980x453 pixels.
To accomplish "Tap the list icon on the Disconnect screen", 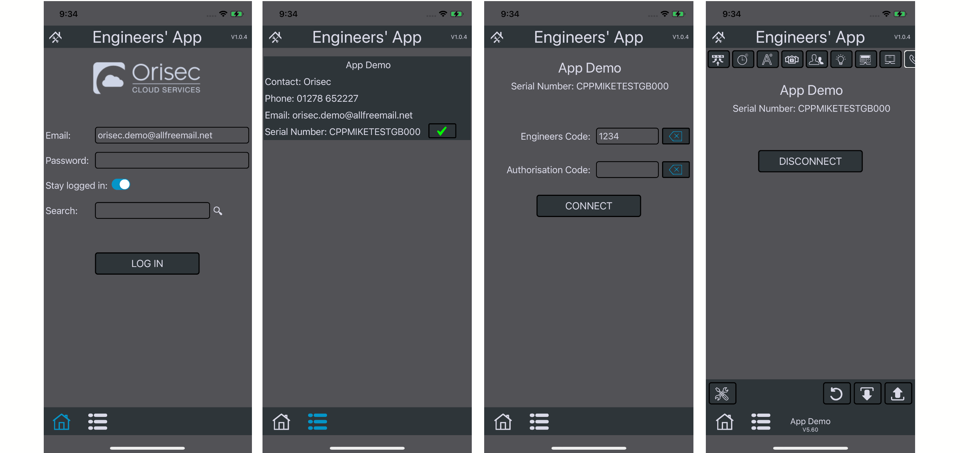I will [761, 421].
